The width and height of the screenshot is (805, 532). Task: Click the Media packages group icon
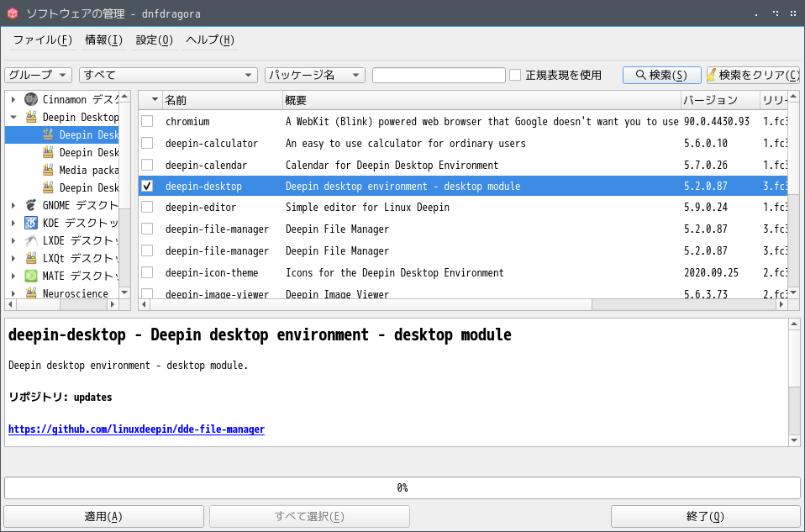point(48,170)
